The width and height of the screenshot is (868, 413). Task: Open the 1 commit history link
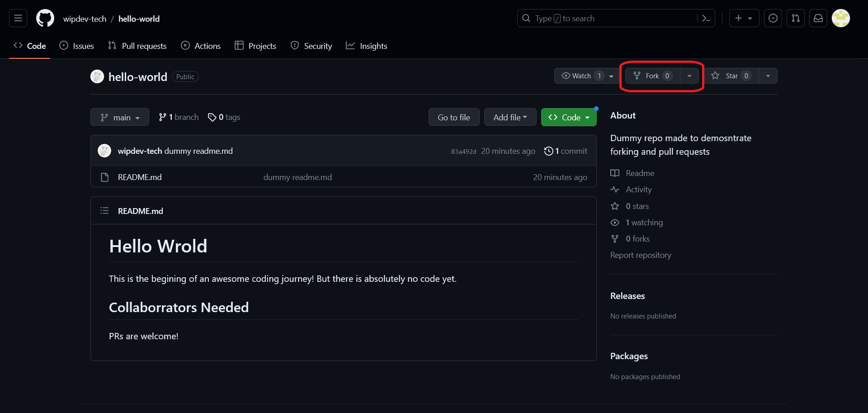[566, 151]
